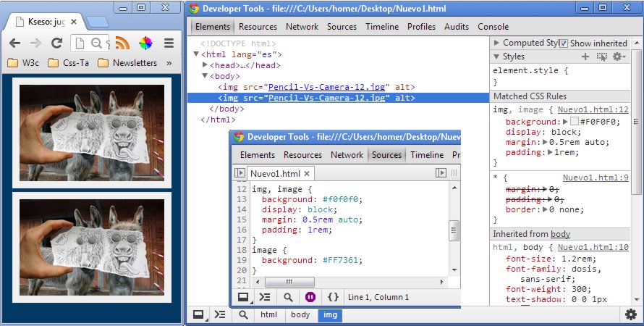The height and width of the screenshot is (326, 644).
Task: Expand background property shorthand triangle
Action: (566, 122)
